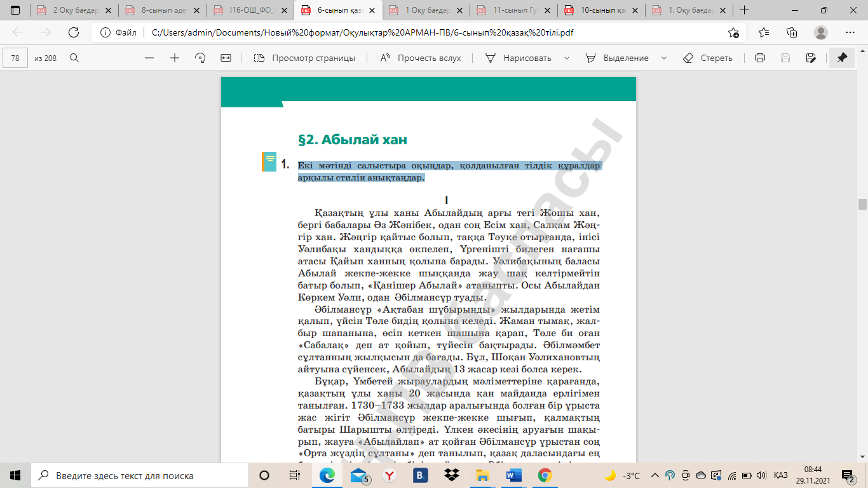This screenshot has height=488, width=868.
Task: Unpin the PDF toolbar
Action: (x=842, y=58)
